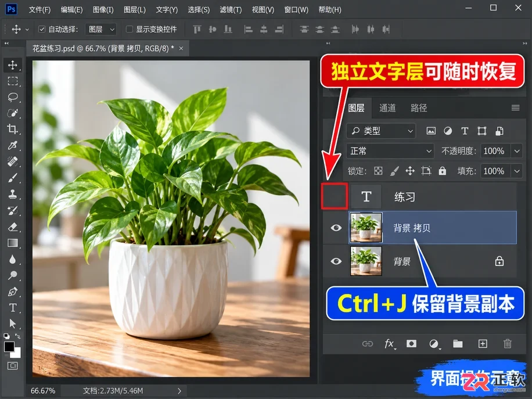The height and width of the screenshot is (399, 532).
Task: Open the 正常 blend mode dropdown
Action: pyautogui.click(x=390, y=151)
